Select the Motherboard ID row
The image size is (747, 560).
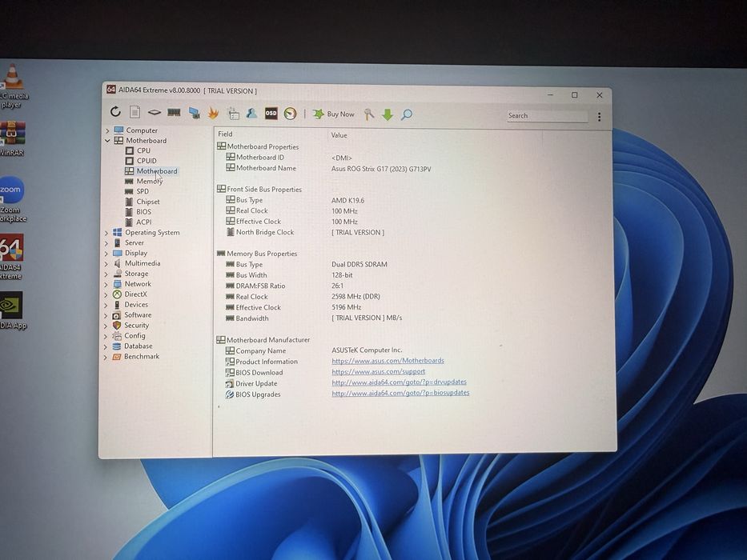289,158
